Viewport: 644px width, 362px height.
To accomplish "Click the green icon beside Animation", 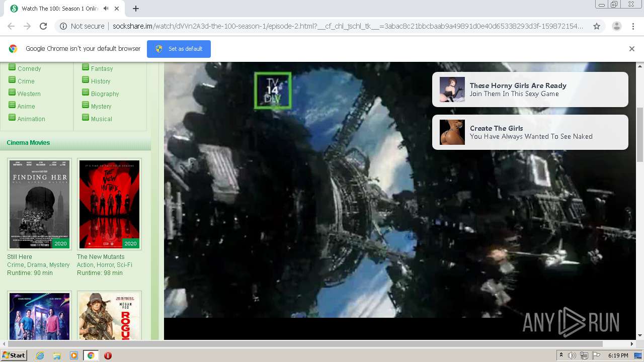I will [12, 117].
